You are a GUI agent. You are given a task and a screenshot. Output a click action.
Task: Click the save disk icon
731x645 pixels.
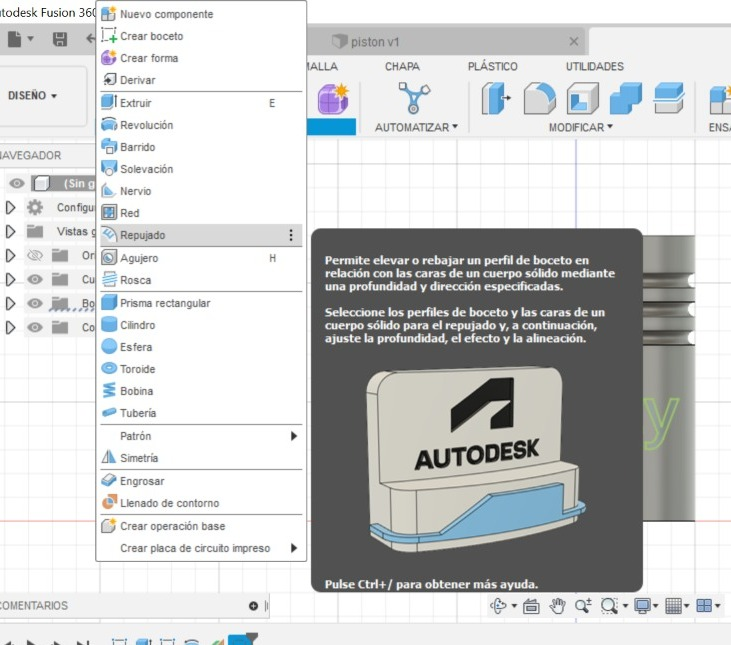60,39
